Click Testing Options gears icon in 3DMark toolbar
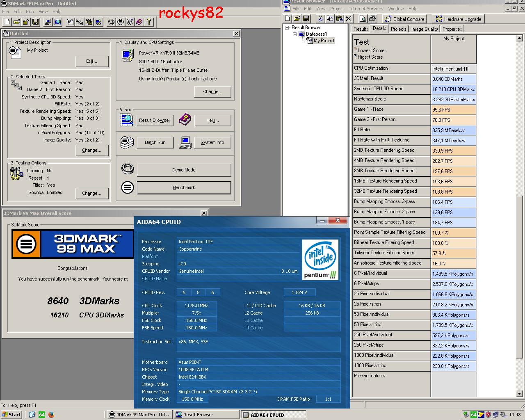 pyautogui.click(x=89, y=22)
